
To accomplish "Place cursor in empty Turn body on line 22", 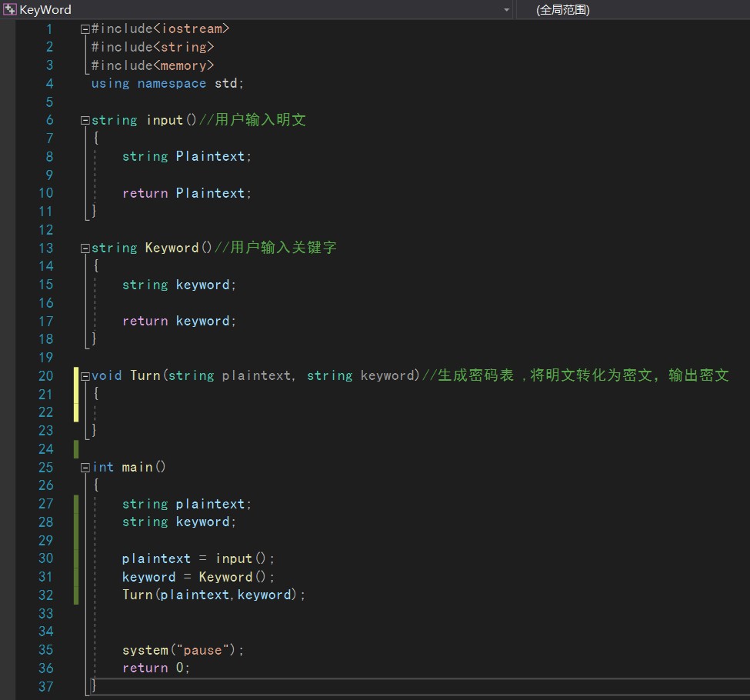I will pyautogui.click(x=154, y=412).
